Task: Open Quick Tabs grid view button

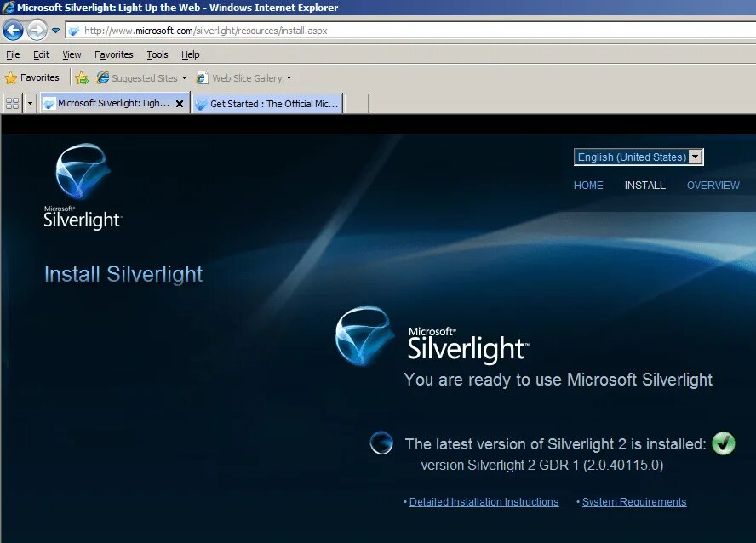Action: pyautogui.click(x=12, y=103)
